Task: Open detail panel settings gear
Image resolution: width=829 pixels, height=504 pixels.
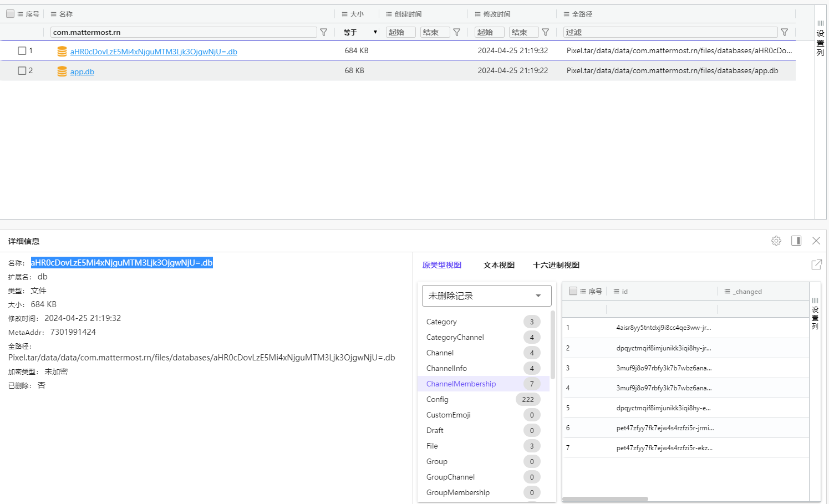Action: click(x=776, y=241)
